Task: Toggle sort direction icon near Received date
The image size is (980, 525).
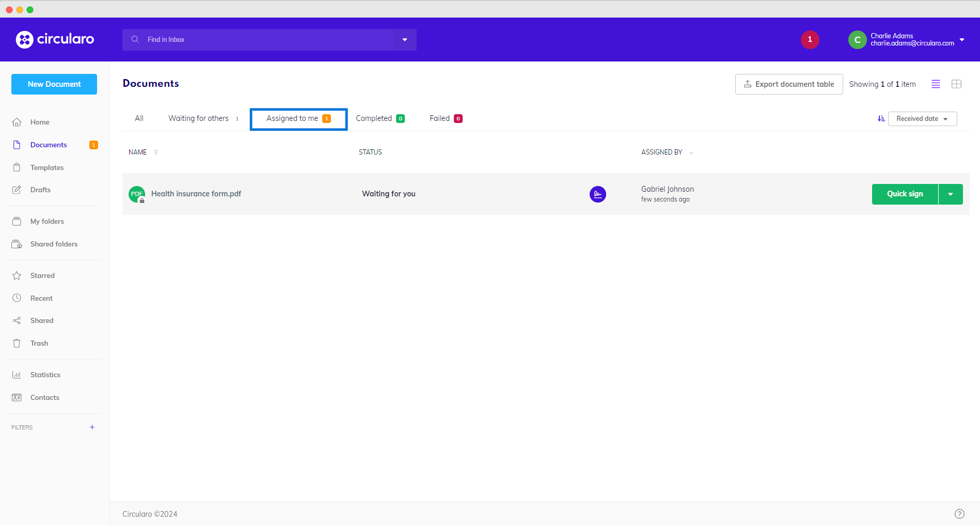Action: pos(881,119)
